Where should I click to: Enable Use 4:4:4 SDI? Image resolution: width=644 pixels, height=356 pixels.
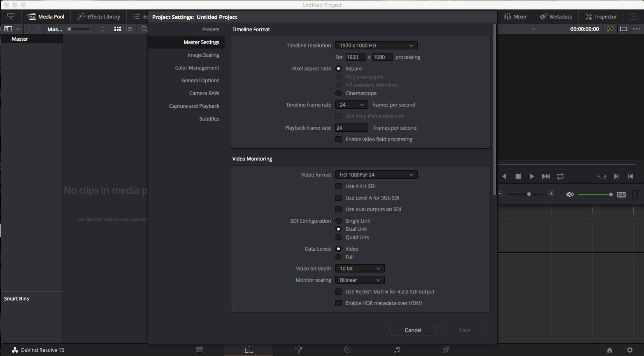click(x=338, y=186)
